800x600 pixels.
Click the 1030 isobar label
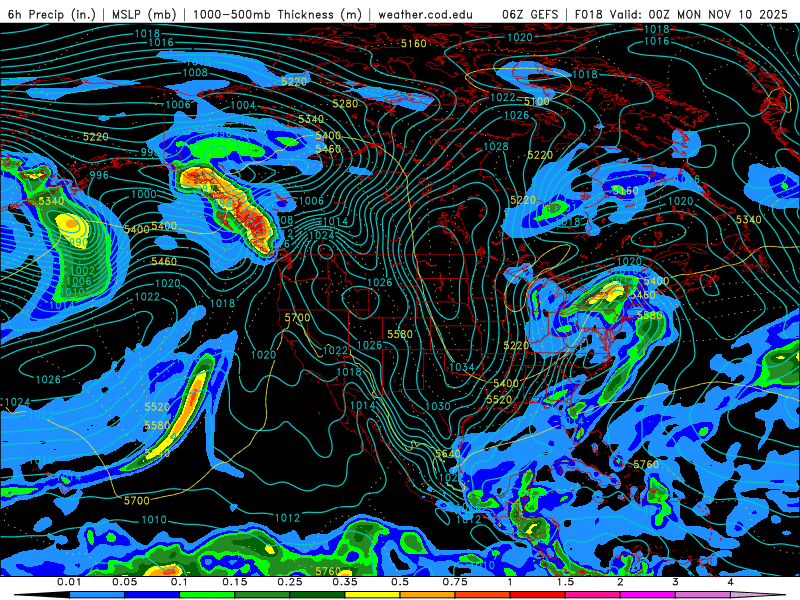pos(438,406)
